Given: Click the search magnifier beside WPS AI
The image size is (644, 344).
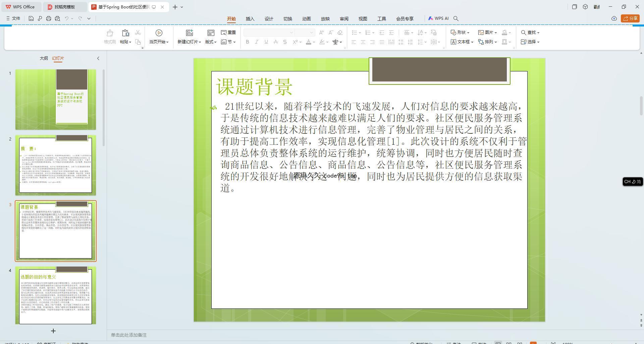Looking at the screenshot, I should pos(456,18).
